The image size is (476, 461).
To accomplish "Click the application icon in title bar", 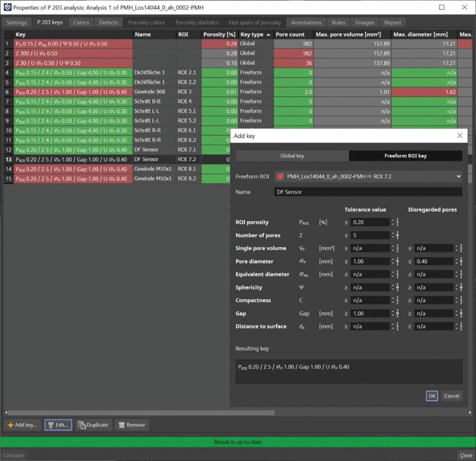I will (8, 7).
